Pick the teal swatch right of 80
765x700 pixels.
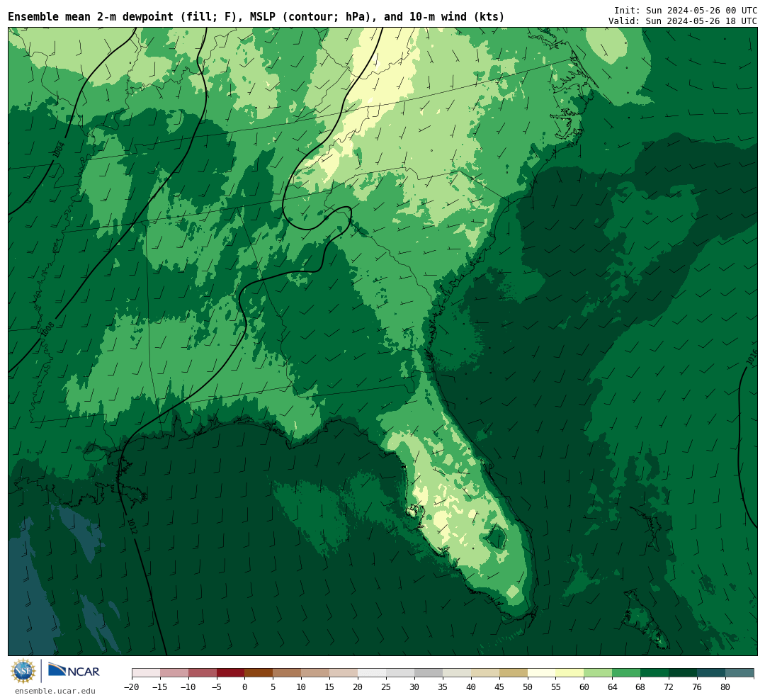pos(739,673)
